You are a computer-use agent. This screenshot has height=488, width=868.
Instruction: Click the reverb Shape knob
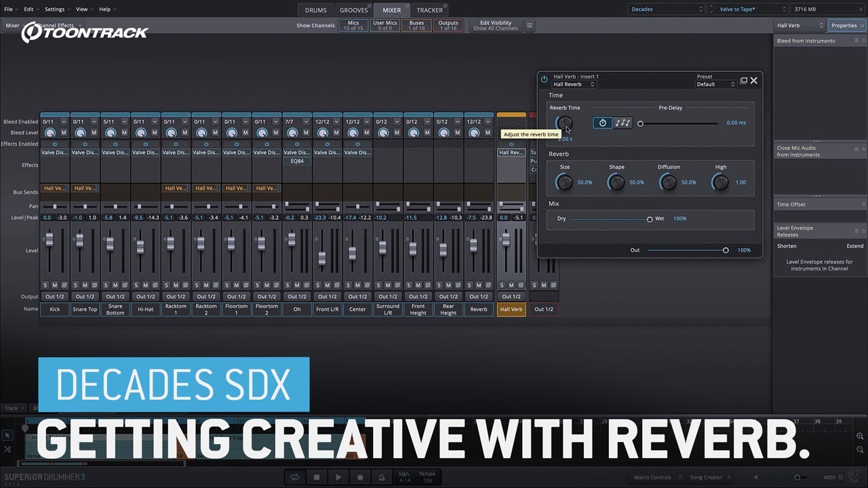616,182
